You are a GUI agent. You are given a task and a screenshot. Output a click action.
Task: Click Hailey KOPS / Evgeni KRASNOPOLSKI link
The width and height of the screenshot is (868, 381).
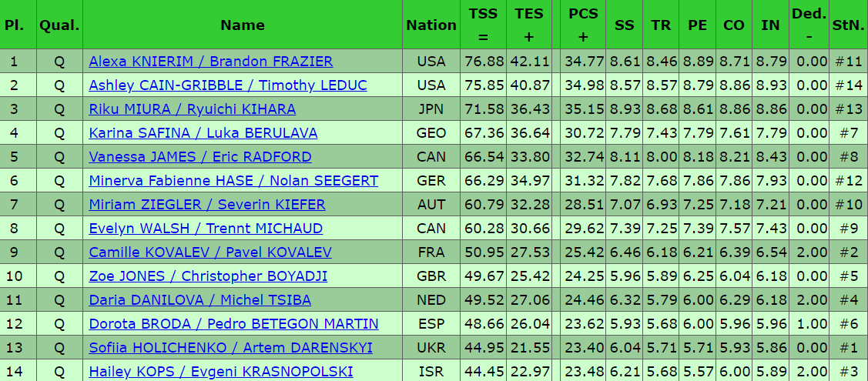[x=221, y=372]
